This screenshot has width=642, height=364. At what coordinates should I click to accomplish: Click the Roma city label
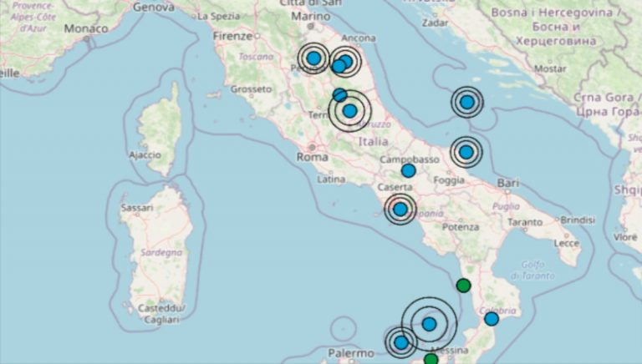click(x=313, y=156)
